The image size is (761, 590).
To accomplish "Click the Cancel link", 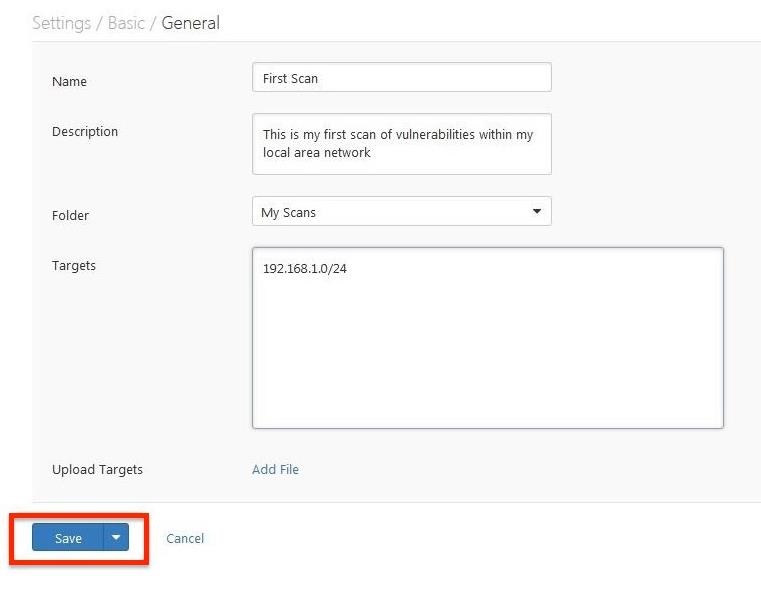I will [x=185, y=538].
